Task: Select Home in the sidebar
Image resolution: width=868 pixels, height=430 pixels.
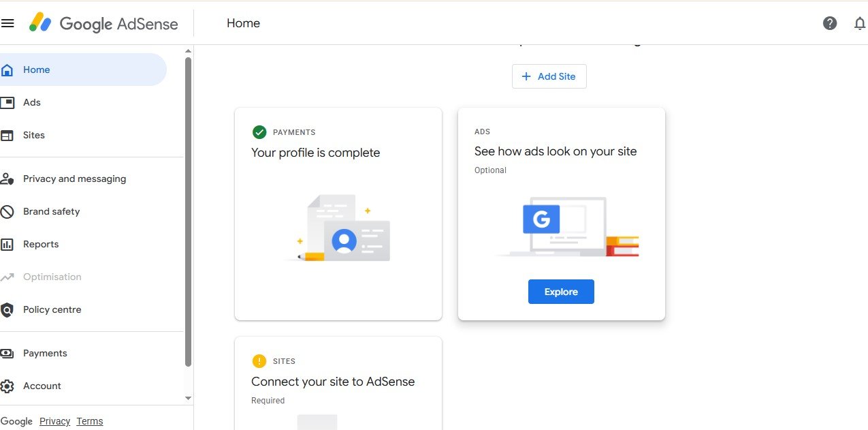Action: coord(37,70)
